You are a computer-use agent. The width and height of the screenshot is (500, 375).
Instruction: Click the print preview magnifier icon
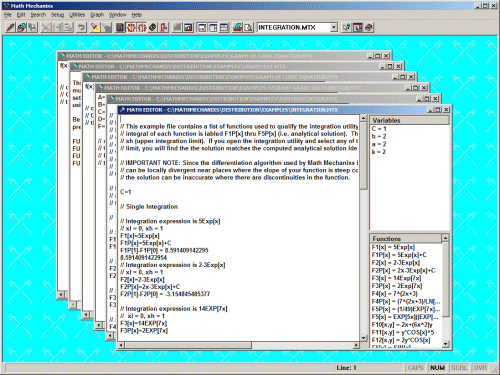click(x=248, y=27)
